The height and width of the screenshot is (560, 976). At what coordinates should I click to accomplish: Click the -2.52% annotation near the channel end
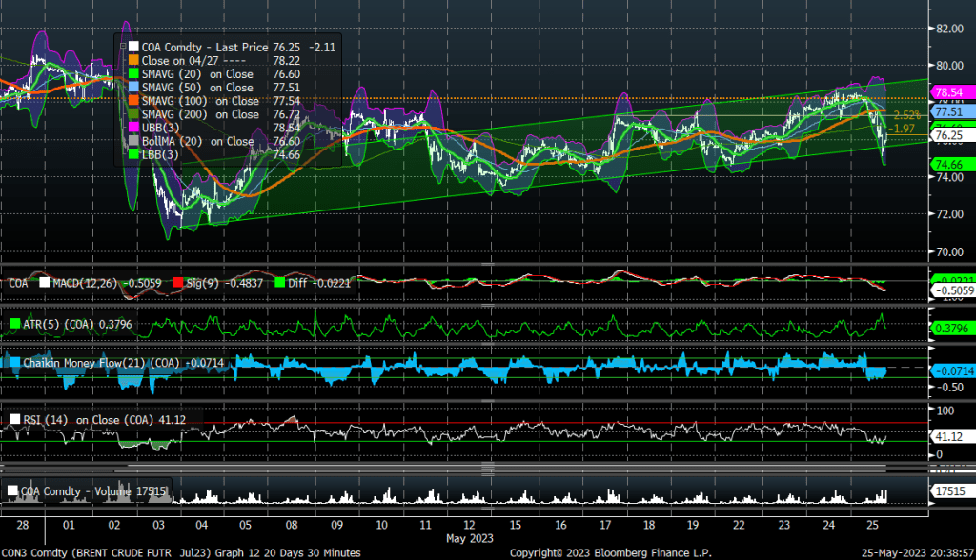pos(907,115)
